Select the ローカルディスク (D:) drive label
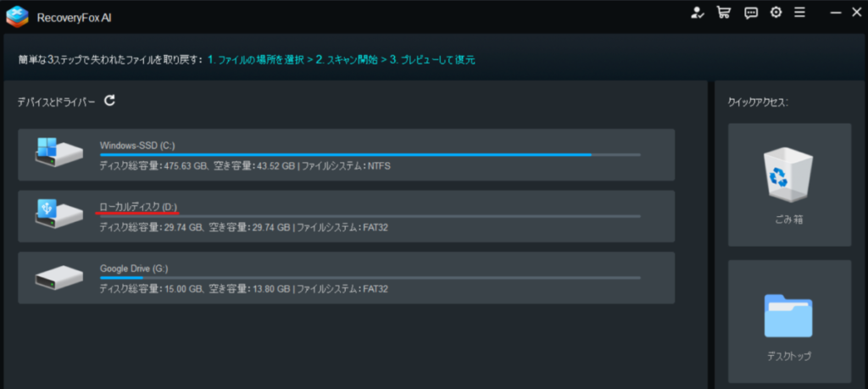The width and height of the screenshot is (868, 389). click(x=139, y=207)
